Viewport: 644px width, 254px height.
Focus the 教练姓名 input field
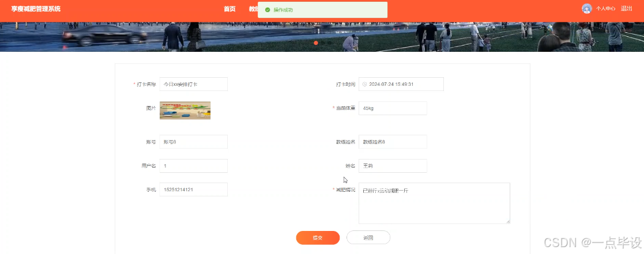[393, 142]
